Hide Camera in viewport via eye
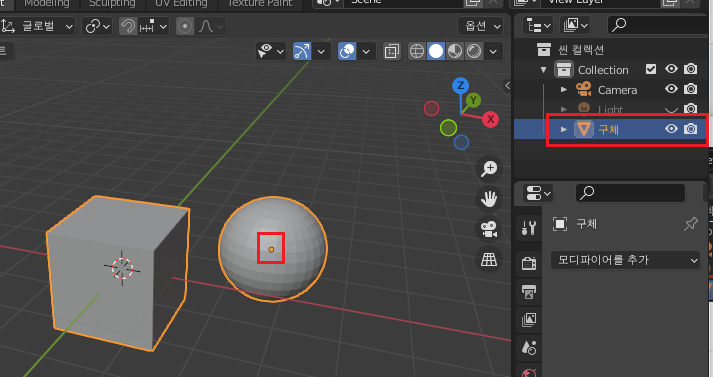Viewport: 713px width, 377px height. click(671, 89)
